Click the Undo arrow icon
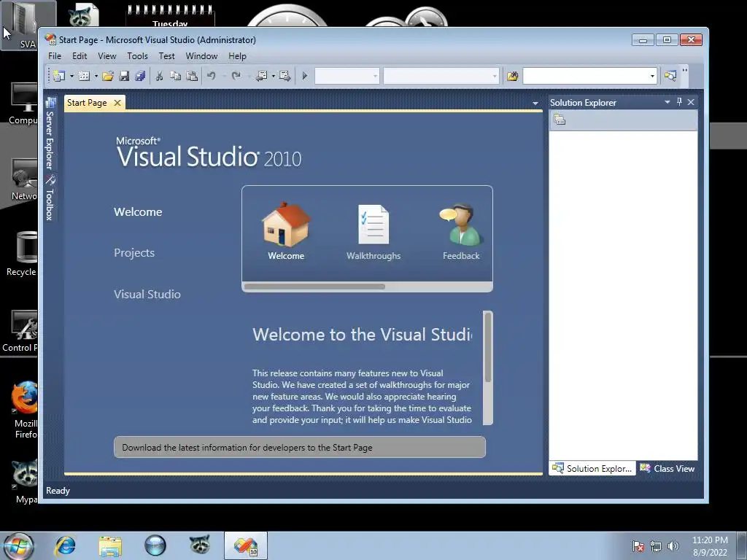The width and height of the screenshot is (747, 560). (211, 76)
